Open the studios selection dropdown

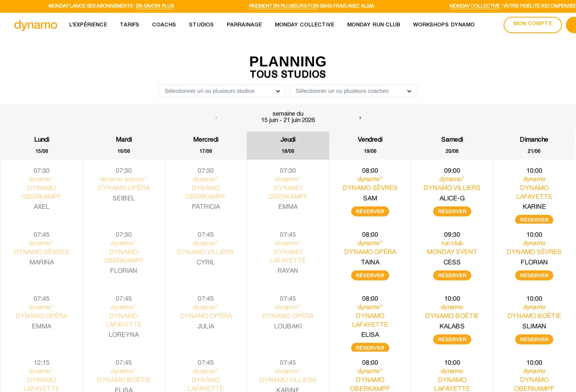[x=222, y=91]
